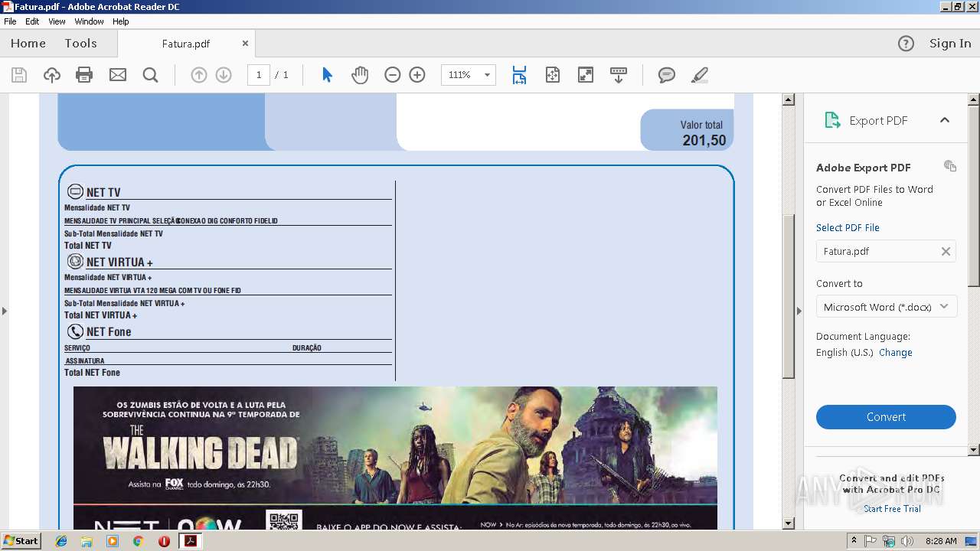This screenshot has width=980, height=551.
Task: Click the taskbar volume speaker icon
Action: click(x=907, y=541)
